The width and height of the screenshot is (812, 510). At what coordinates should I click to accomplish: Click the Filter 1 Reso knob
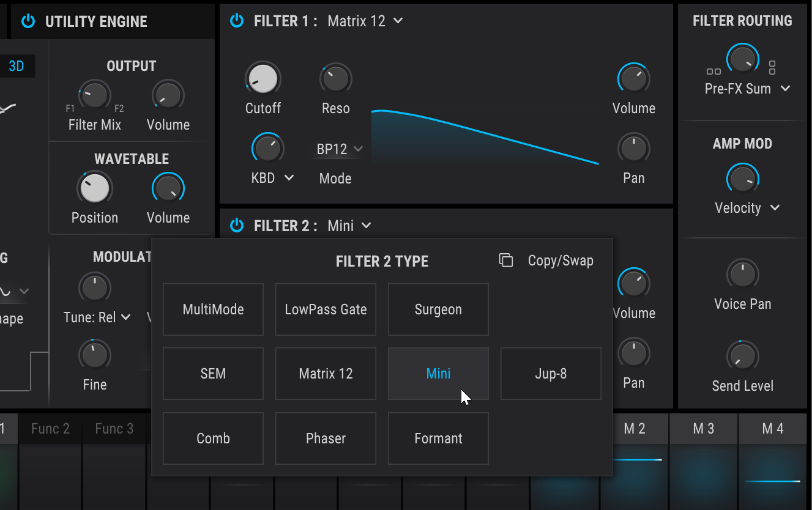335,79
